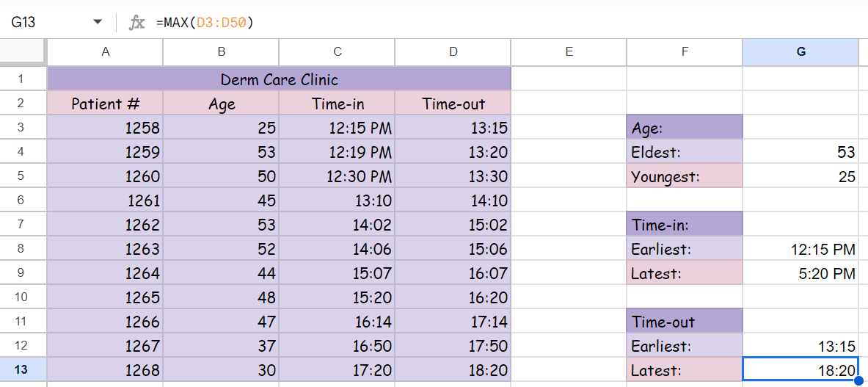The height and width of the screenshot is (387, 868).
Task: Select the Patient # header cell
Action: click(x=106, y=104)
